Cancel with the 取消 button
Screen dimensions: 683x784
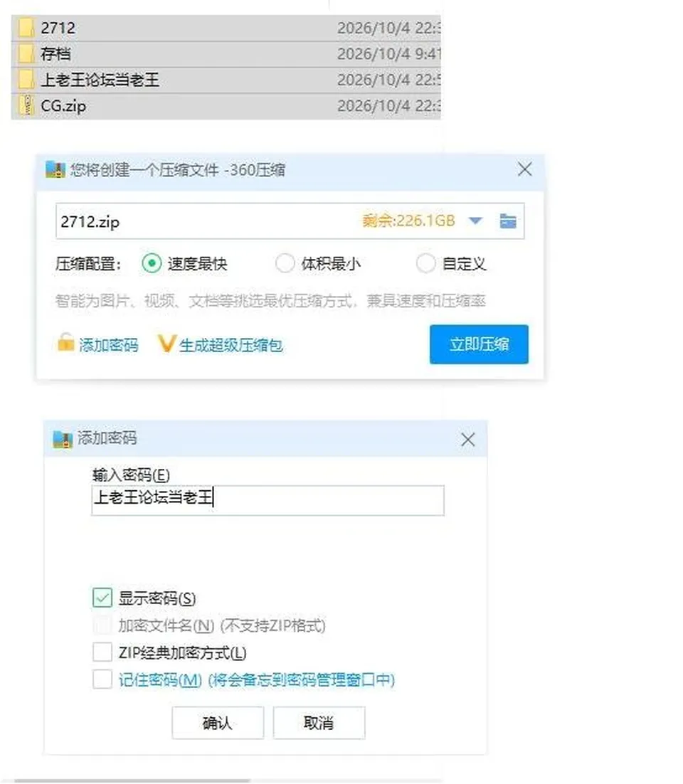pos(319,723)
